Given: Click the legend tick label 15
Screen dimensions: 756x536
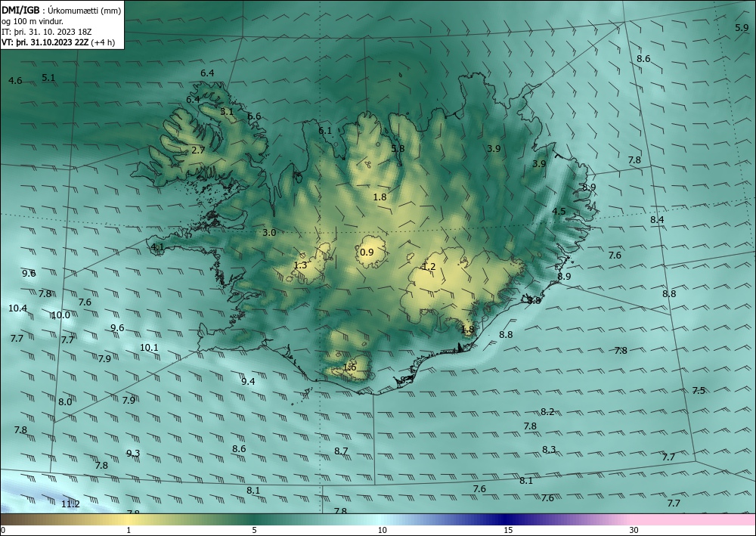Looking at the screenshot, I should tap(508, 530).
